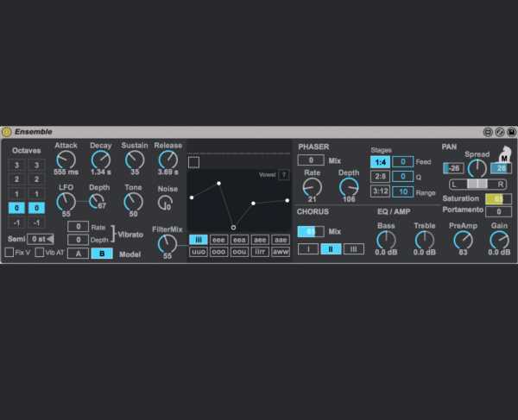Click the L/R pan slider

[x=477, y=184]
